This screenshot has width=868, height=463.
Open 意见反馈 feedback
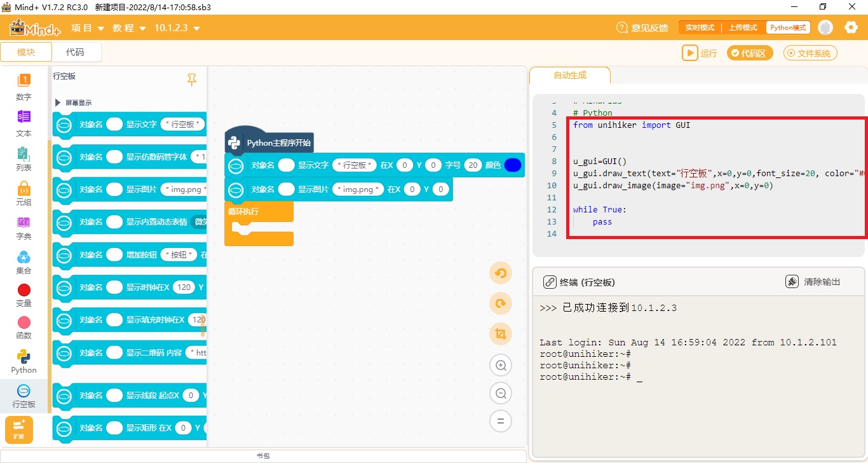[x=642, y=28]
